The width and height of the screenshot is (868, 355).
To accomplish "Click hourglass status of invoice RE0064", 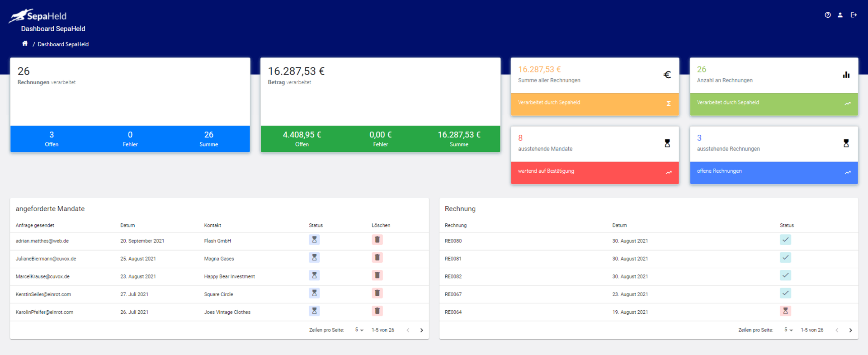I will coord(785,311).
